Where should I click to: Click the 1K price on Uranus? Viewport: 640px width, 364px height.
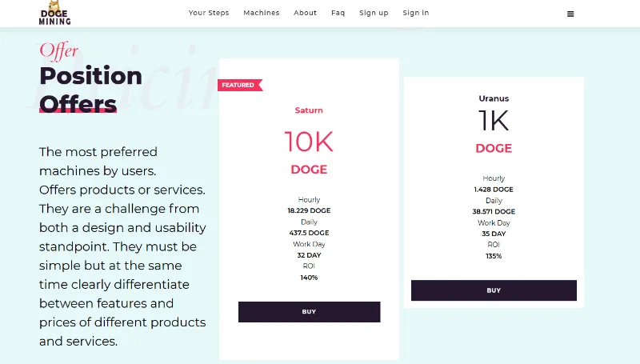pos(494,122)
